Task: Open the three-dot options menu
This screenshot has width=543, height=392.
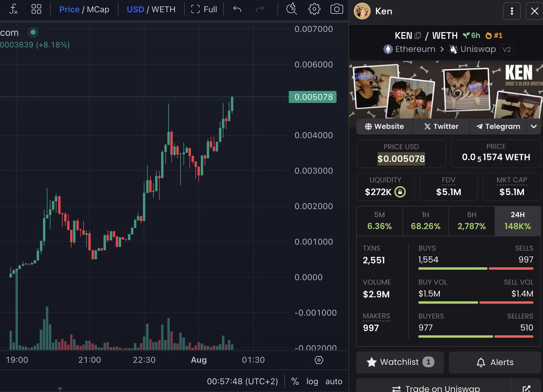Action: coord(512,11)
